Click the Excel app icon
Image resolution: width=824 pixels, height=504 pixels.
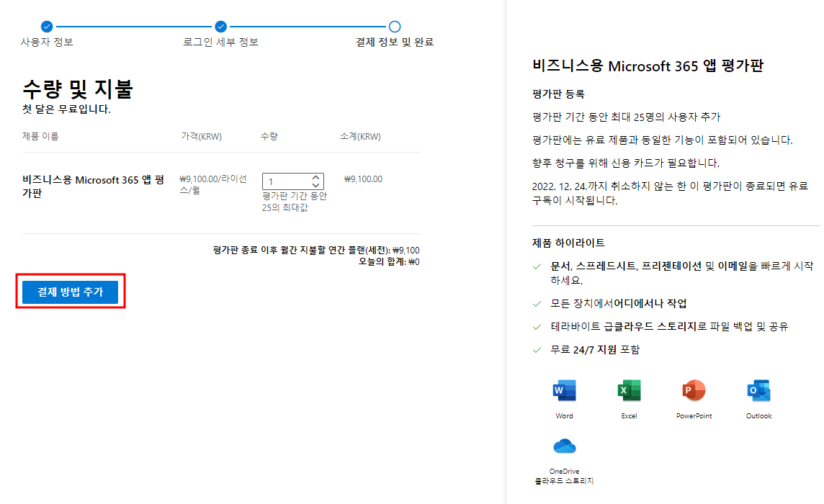pos(629,389)
